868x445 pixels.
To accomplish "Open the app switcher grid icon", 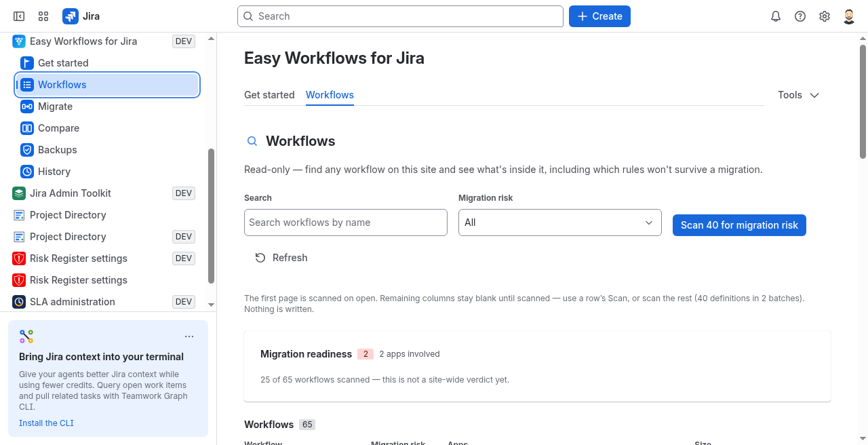I will 43,16.
